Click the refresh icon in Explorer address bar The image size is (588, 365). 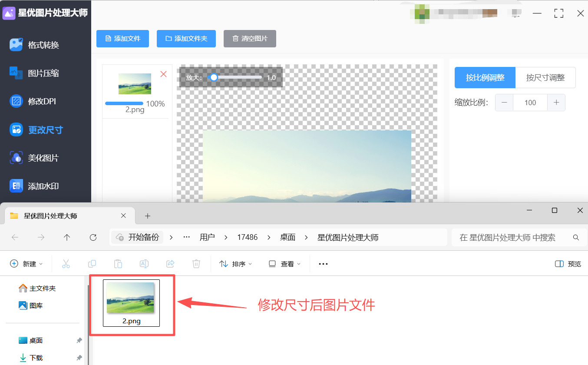coord(93,237)
